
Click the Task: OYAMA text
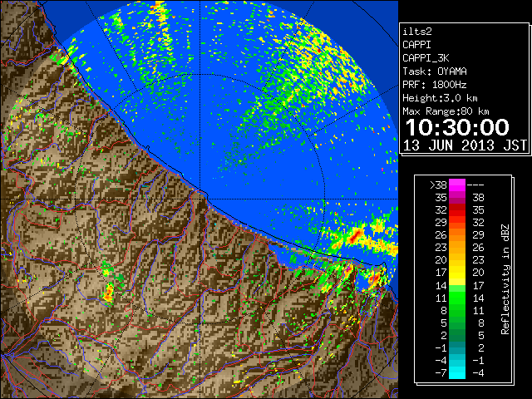coord(434,71)
